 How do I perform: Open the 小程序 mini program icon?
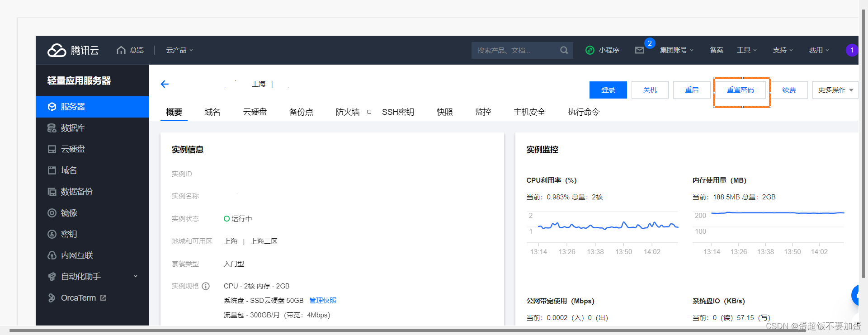point(590,50)
